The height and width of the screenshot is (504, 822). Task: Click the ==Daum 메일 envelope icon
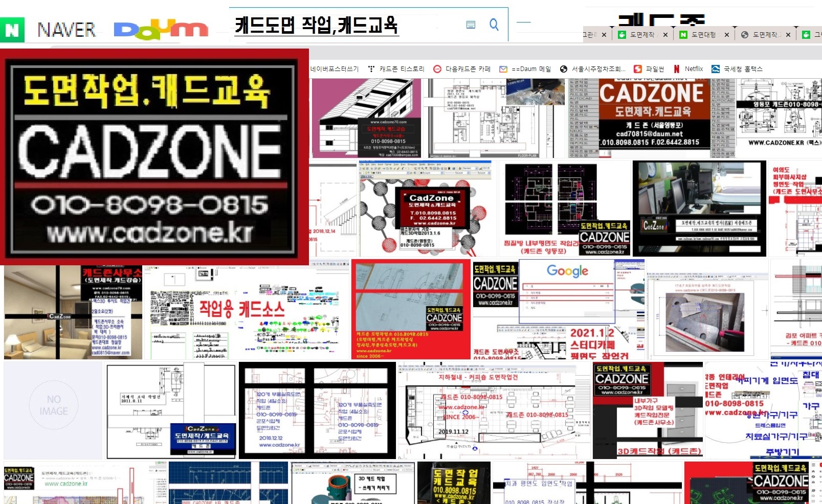(503, 69)
